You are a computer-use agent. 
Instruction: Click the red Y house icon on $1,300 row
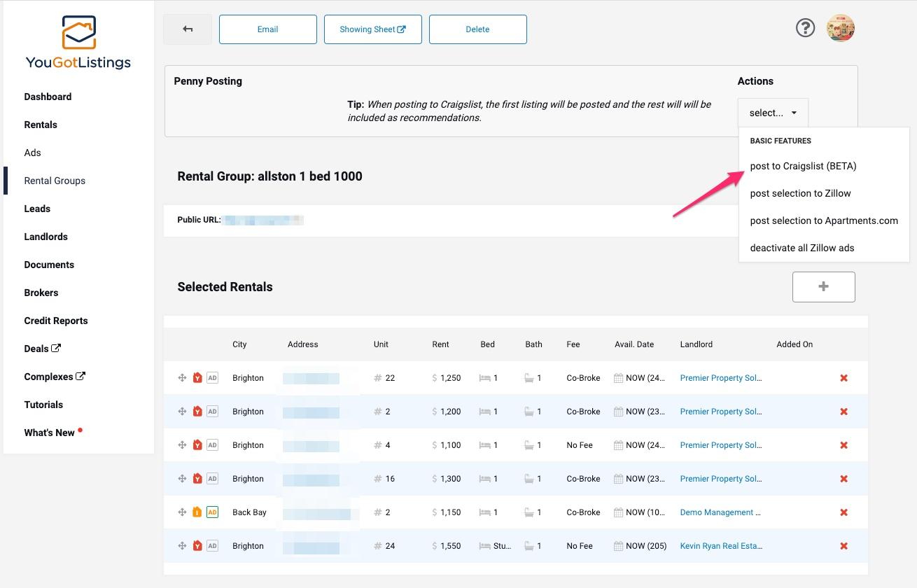point(197,479)
